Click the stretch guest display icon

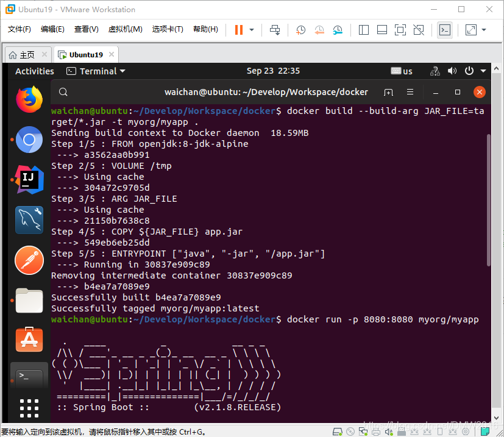pyautogui.click(x=471, y=30)
